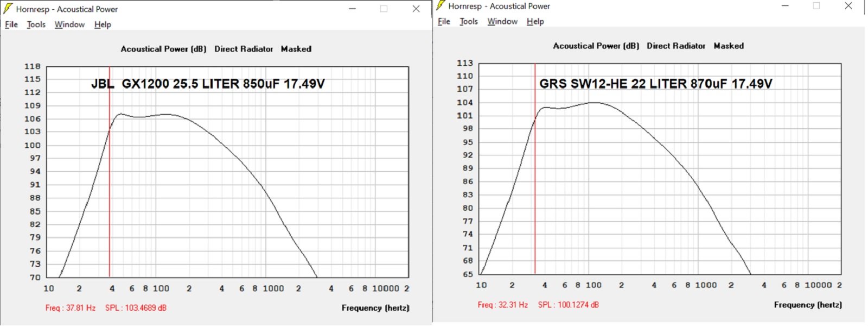Click the left window title 'Hornresp - Acoustical Power'
The image size is (868, 326).
click(67, 9)
